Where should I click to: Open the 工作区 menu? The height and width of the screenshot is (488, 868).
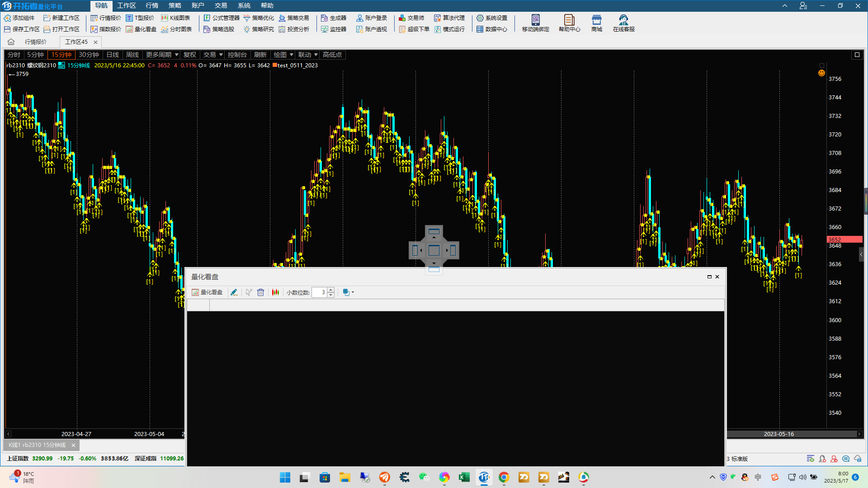point(127,5)
